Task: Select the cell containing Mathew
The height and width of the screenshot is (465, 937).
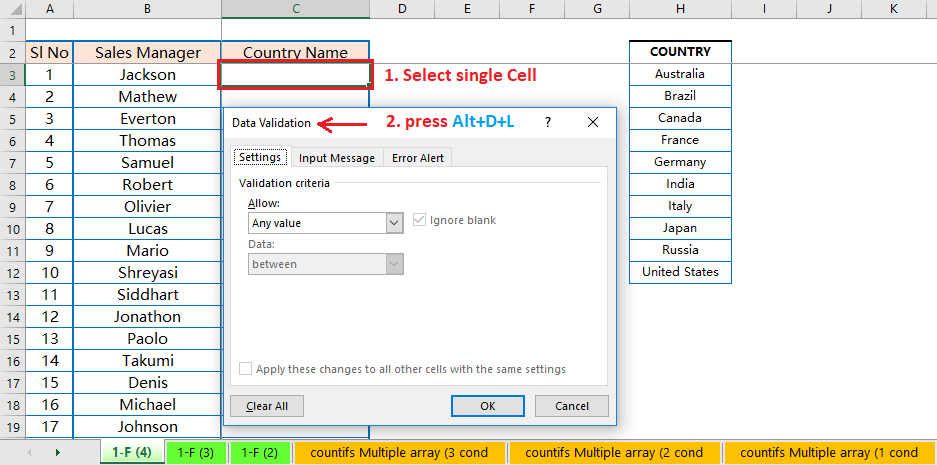Action: click(x=147, y=97)
